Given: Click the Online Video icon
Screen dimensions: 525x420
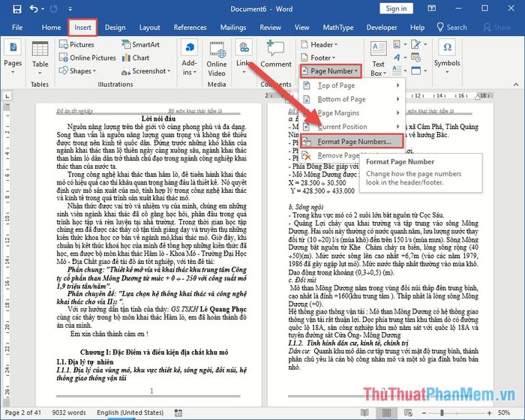Looking at the screenshot, I should coord(217,49).
